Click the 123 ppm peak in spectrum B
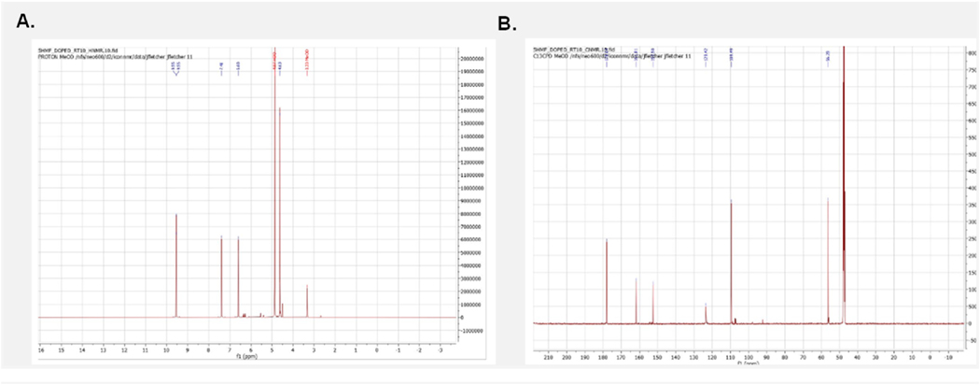Viewport: 980px width, 385px height. click(x=706, y=314)
